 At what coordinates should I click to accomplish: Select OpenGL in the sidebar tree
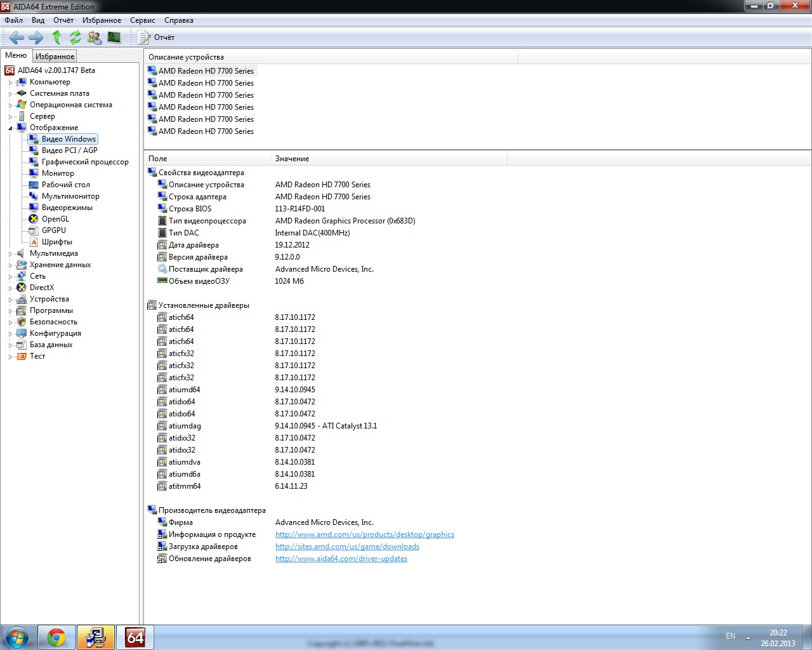pyautogui.click(x=55, y=219)
